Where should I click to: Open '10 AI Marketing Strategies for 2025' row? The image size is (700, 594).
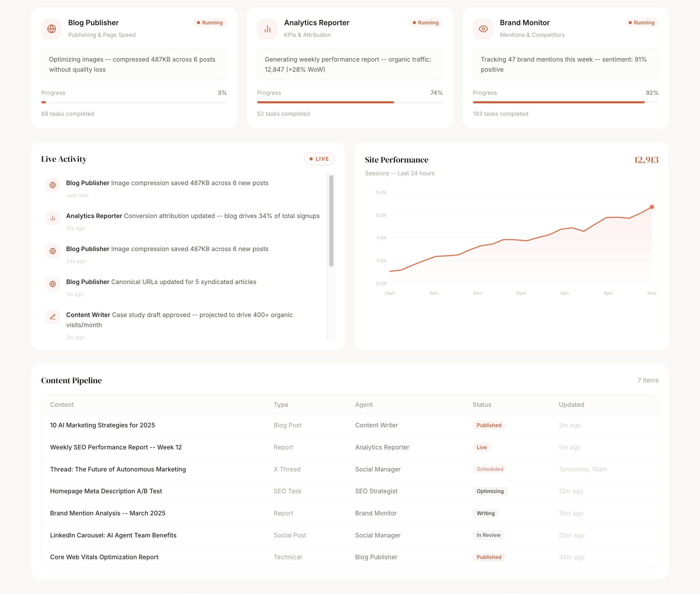(x=102, y=425)
